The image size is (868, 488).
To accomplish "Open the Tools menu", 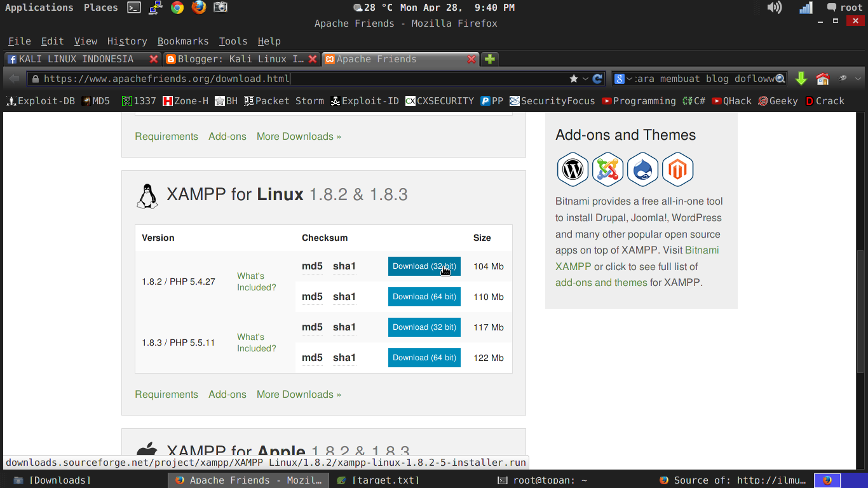I will coord(233,41).
